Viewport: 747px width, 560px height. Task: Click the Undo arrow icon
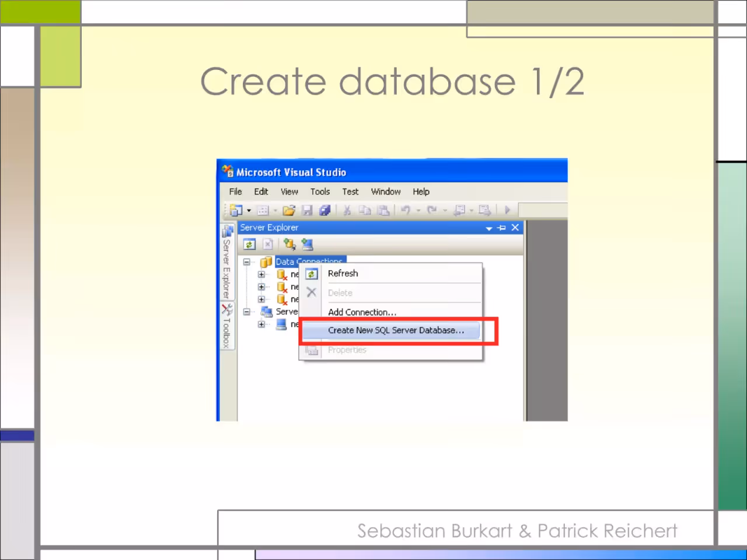(x=406, y=210)
